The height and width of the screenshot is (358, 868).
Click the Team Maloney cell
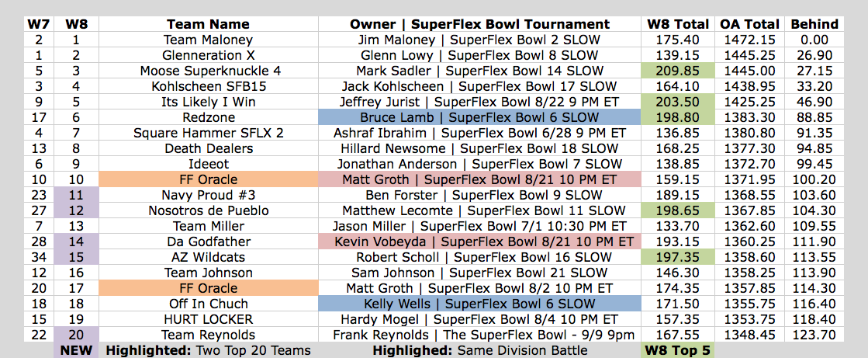click(x=208, y=40)
